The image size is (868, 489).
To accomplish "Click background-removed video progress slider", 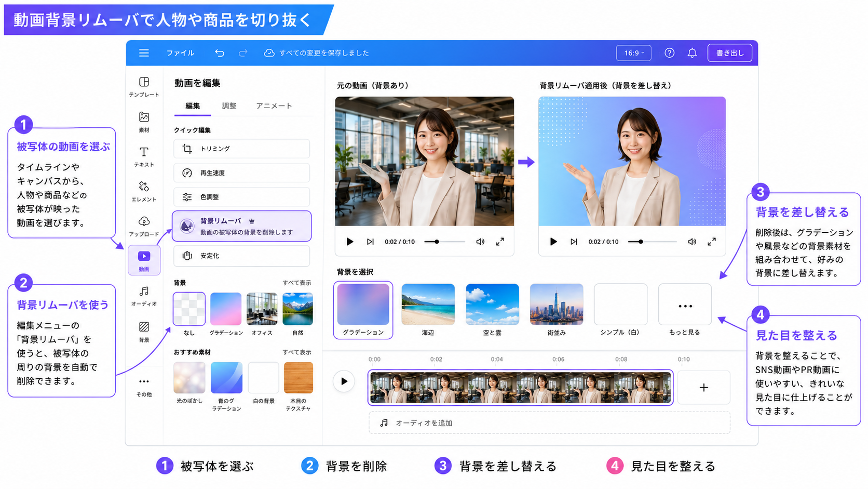I will coord(652,242).
